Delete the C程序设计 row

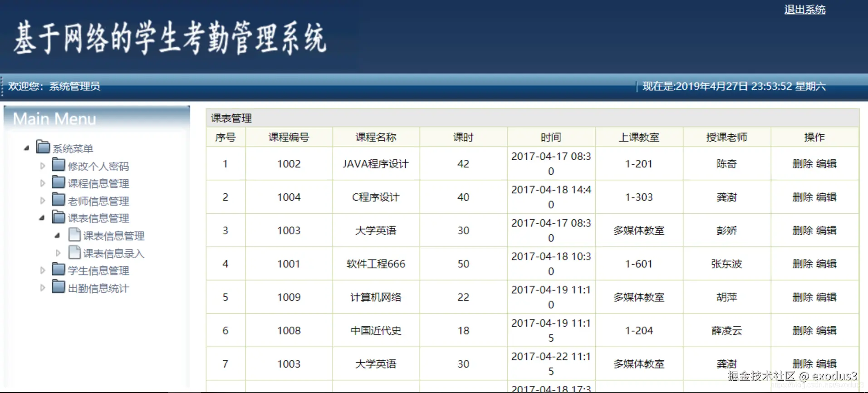[803, 197]
